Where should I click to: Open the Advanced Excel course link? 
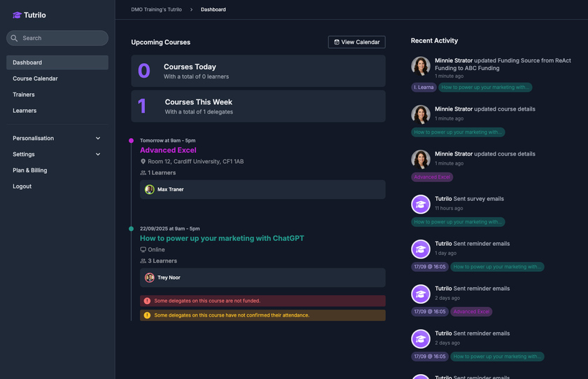pos(168,150)
